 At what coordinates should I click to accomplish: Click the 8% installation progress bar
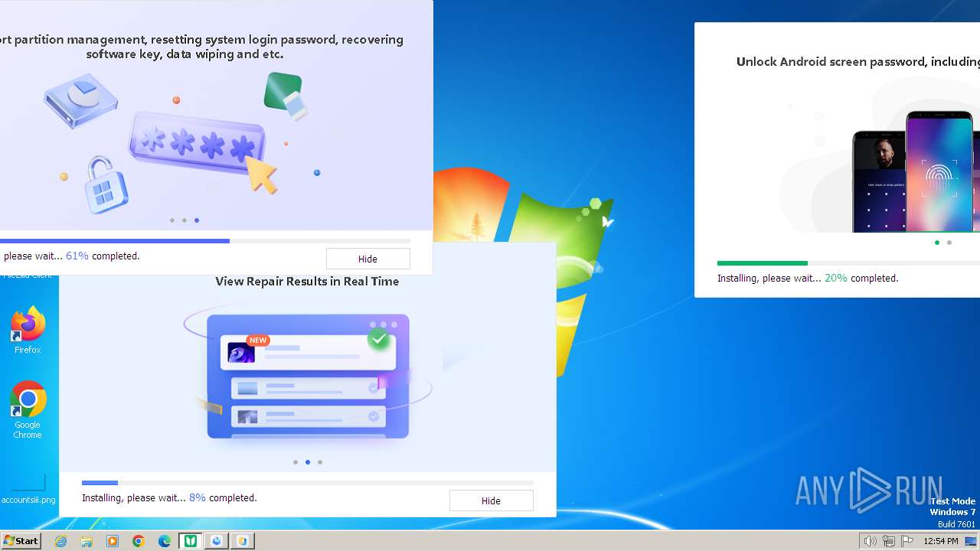(x=308, y=483)
